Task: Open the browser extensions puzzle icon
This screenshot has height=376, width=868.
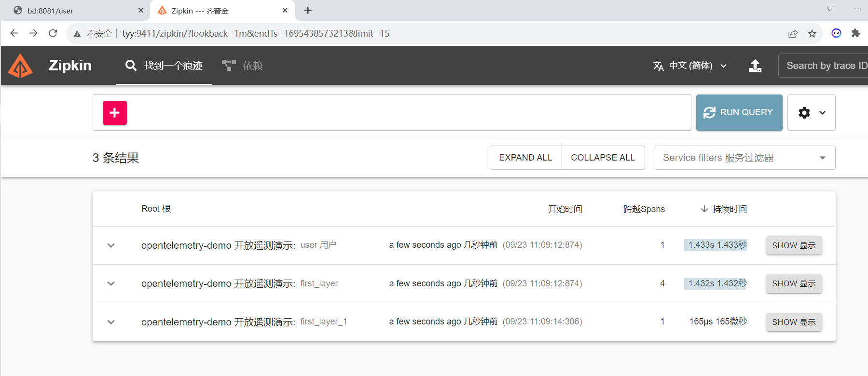Action: [x=855, y=33]
